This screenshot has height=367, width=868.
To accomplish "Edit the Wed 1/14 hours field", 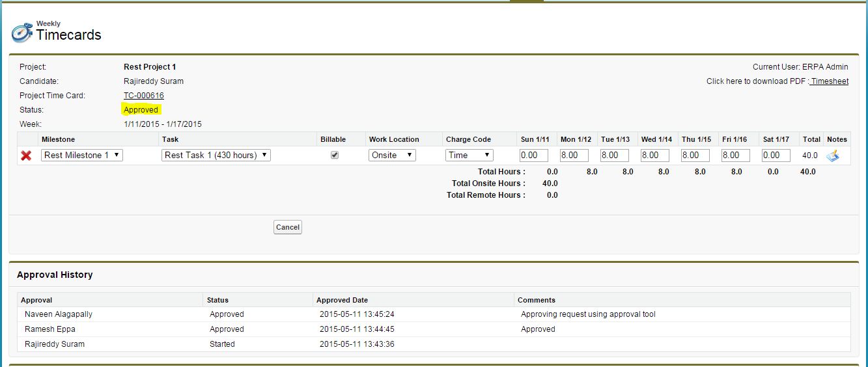I will 655,156.
